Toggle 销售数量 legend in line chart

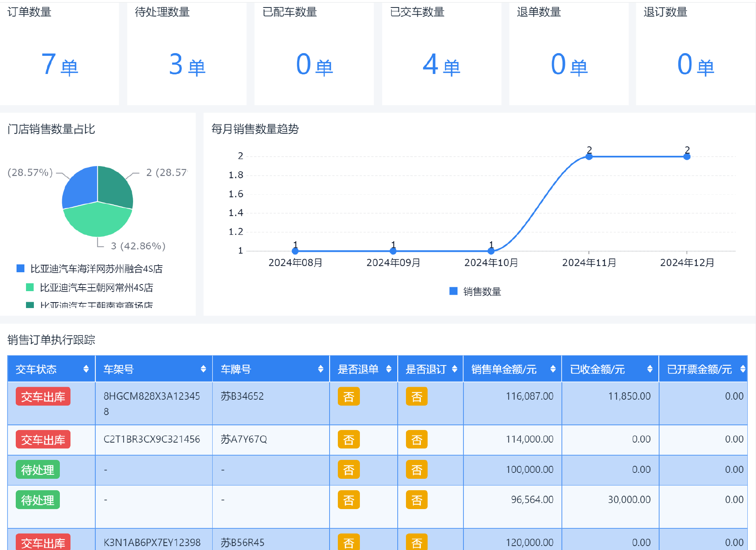(x=475, y=292)
